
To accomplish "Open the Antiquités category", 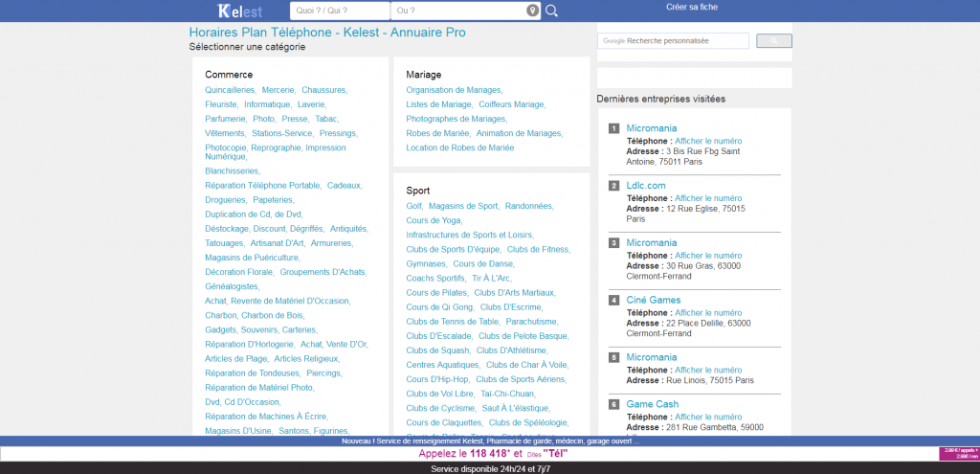I will (x=348, y=228).
